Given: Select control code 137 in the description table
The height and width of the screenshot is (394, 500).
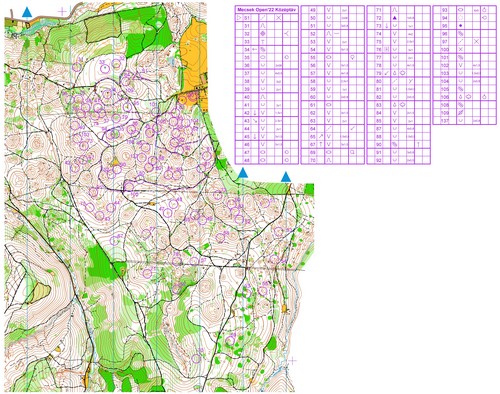Looking at the screenshot, I should pos(445,120).
